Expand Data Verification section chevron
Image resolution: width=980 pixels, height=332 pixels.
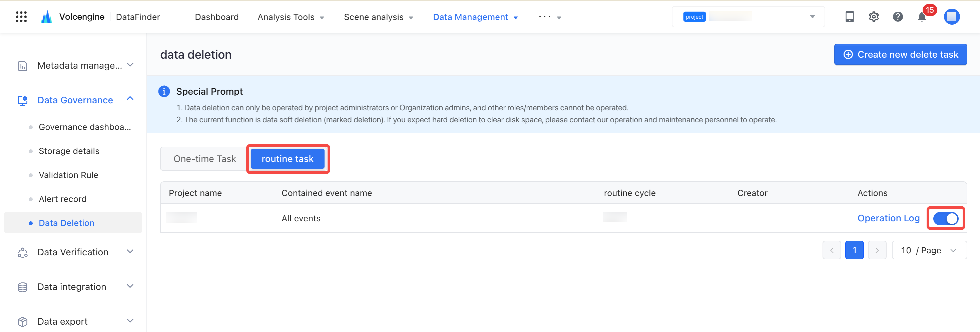130,251
